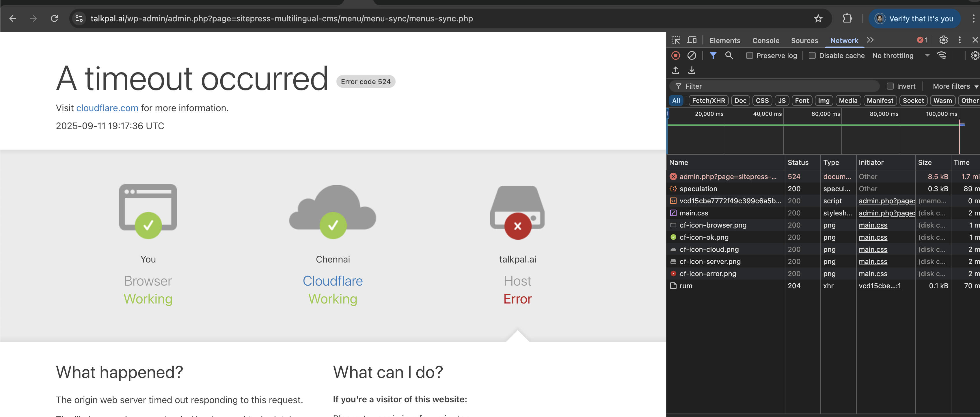Open Network panel settings gear

point(975,55)
